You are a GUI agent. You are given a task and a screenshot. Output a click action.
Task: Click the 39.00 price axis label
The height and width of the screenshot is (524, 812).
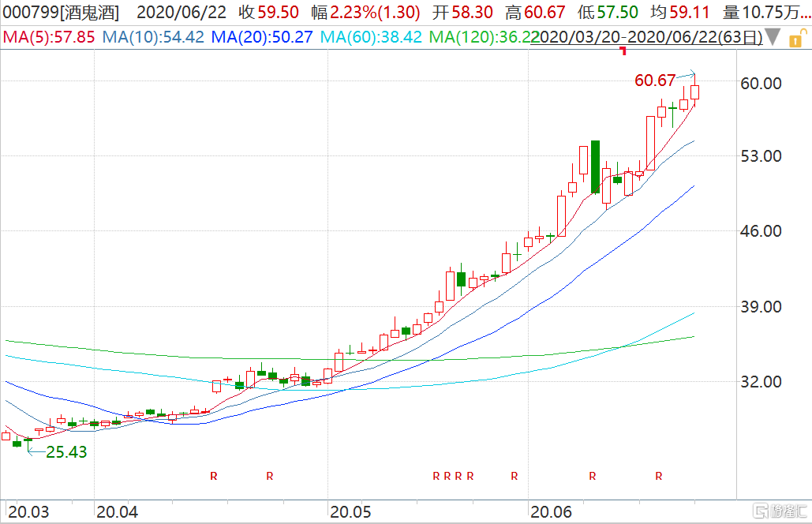[x=761, y=306]
